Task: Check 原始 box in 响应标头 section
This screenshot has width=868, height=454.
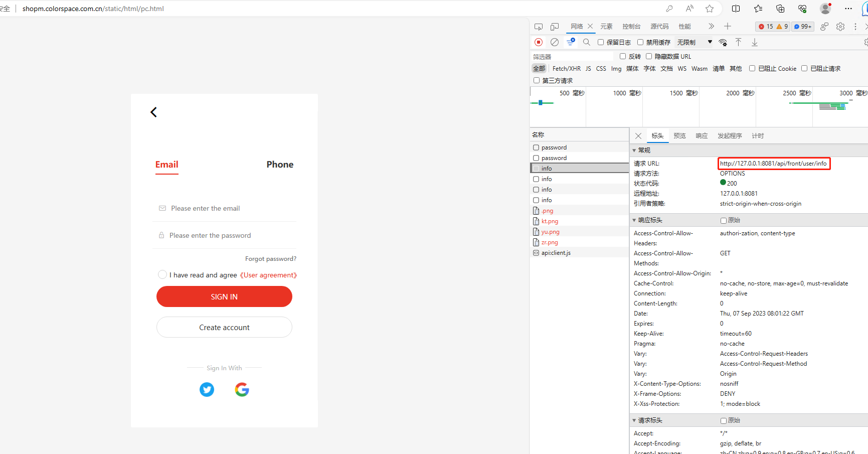Action: 724,220
